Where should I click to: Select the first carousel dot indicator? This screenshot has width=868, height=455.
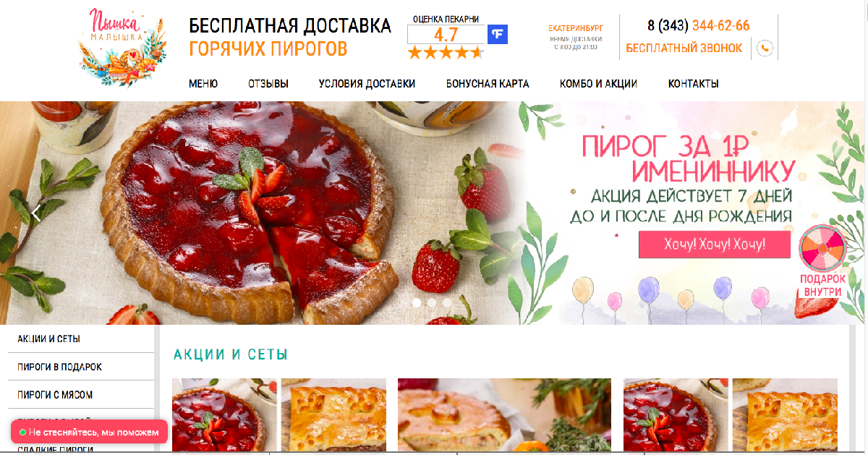[417, 303]
